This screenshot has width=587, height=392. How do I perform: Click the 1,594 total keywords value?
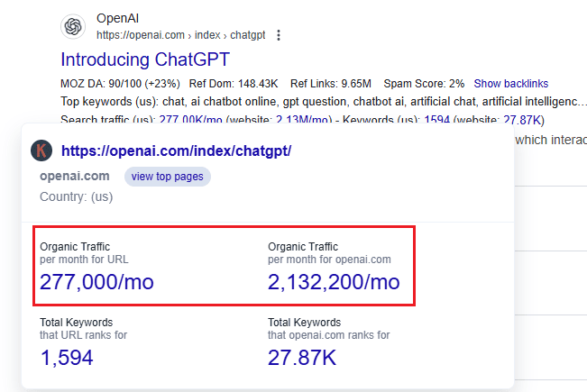tap(67, 358)
